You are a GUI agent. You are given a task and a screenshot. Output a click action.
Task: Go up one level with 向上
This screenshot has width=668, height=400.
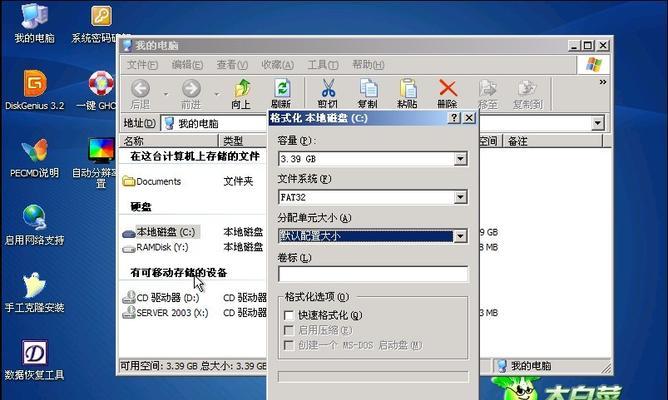(241, 94)
